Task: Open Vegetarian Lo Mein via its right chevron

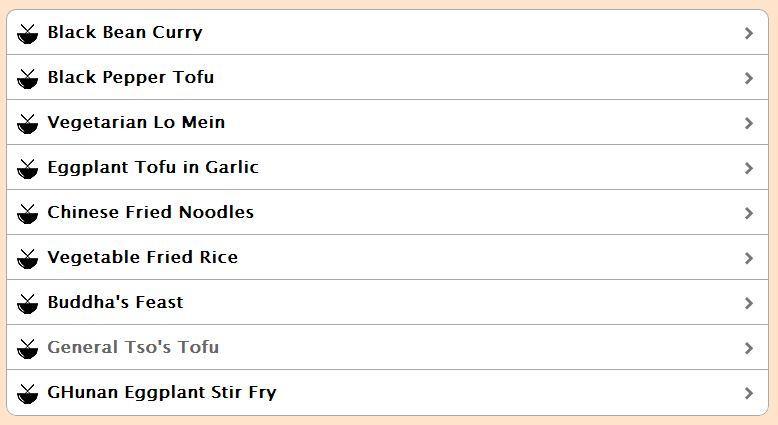Action: click(748, 123)
